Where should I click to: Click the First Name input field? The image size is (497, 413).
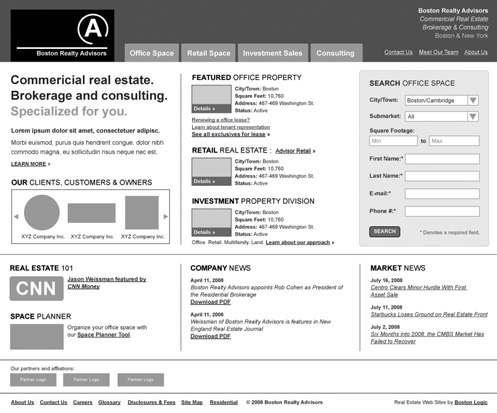tap(442, 159)
